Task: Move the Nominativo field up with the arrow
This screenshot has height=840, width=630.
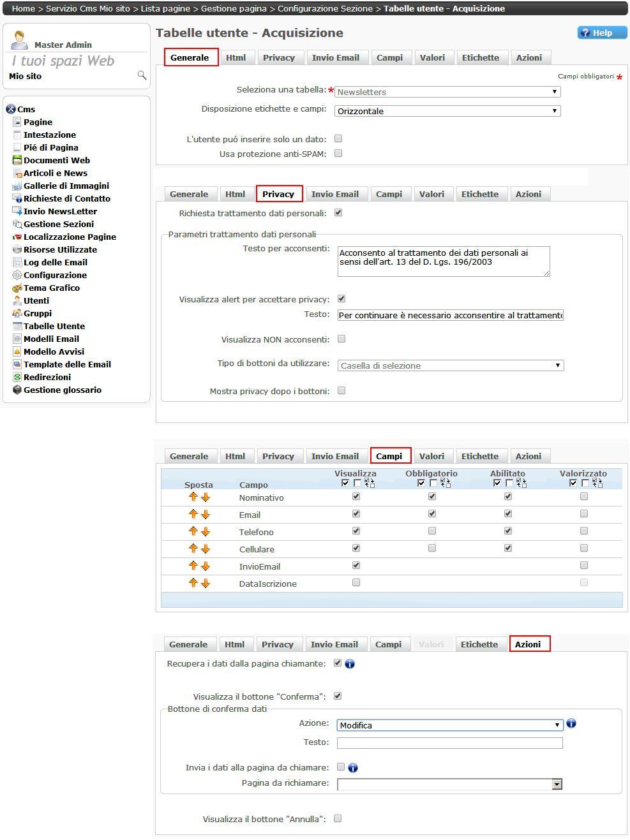Action: pyautogui.click(x=193, y=497)
